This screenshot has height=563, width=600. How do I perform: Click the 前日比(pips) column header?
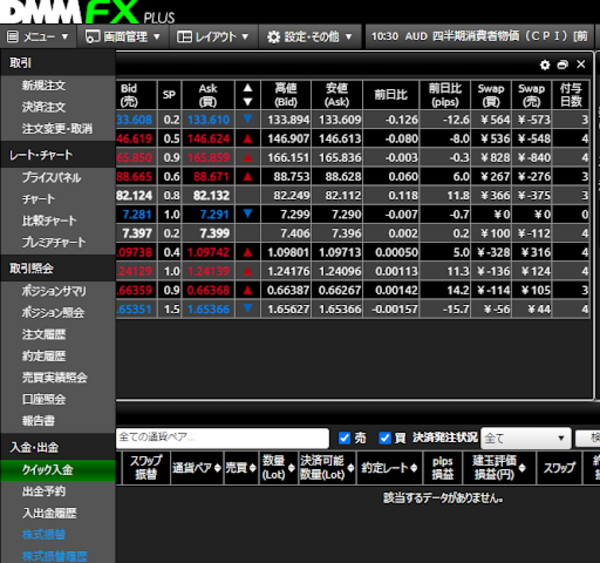coord(445,95)
